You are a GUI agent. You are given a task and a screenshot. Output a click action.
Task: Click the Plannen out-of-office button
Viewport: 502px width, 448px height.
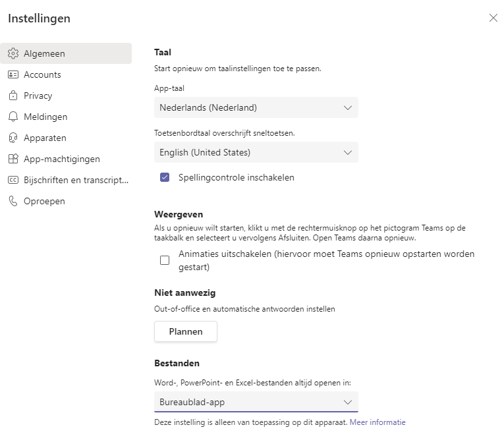pyautogui.click(x=186, y=331)
